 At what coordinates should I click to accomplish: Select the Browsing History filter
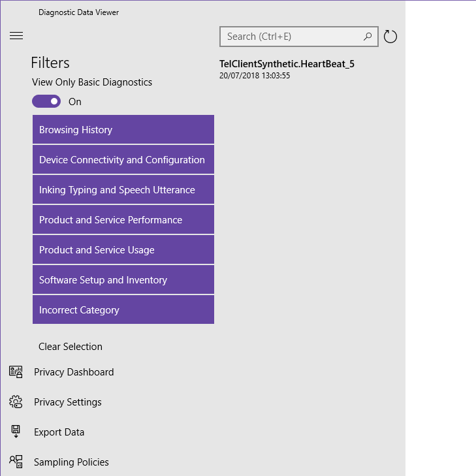(123, 130)
